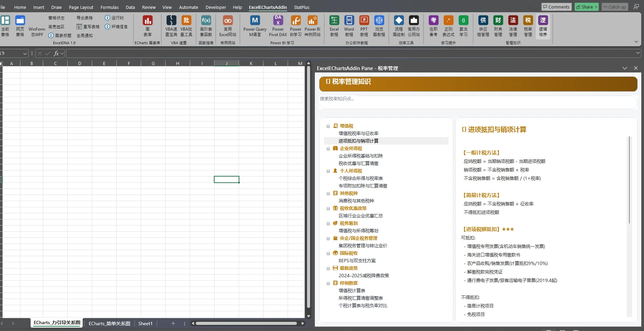Select 增值税税率与征收率 tree item
Screen dimensions: 644x331
358,133
